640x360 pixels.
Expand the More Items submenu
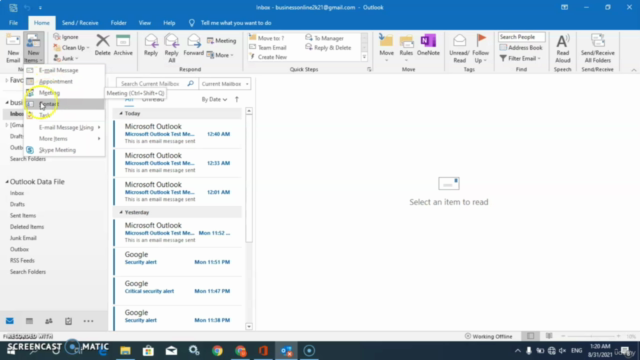[64, 139]
